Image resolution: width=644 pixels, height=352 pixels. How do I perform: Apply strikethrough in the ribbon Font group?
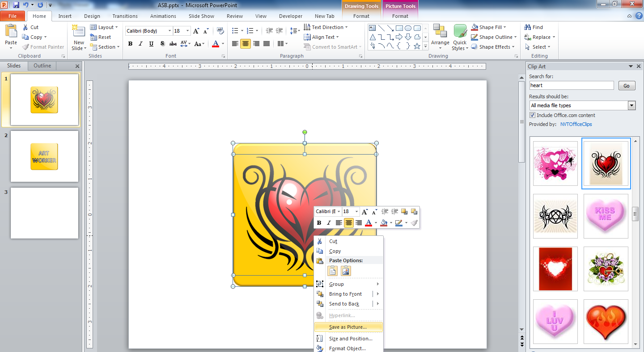[173, 44]
